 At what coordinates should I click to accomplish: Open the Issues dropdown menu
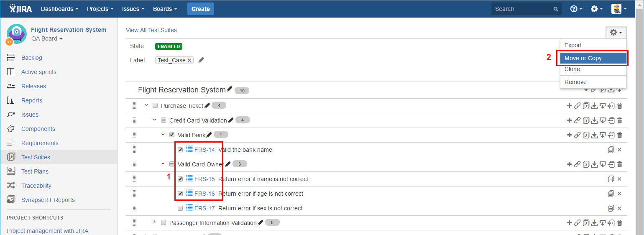click(x=133, y=9)
